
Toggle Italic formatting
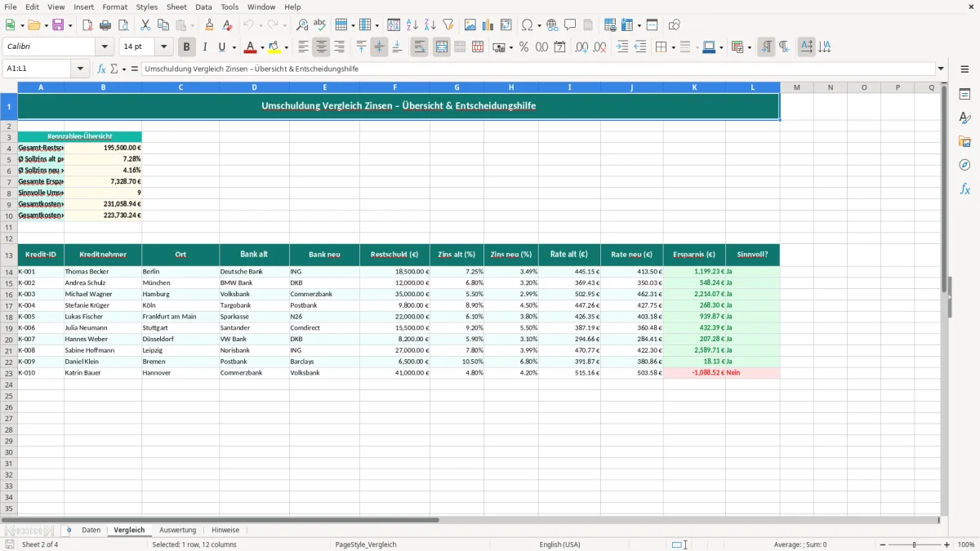tap(205, 47)
